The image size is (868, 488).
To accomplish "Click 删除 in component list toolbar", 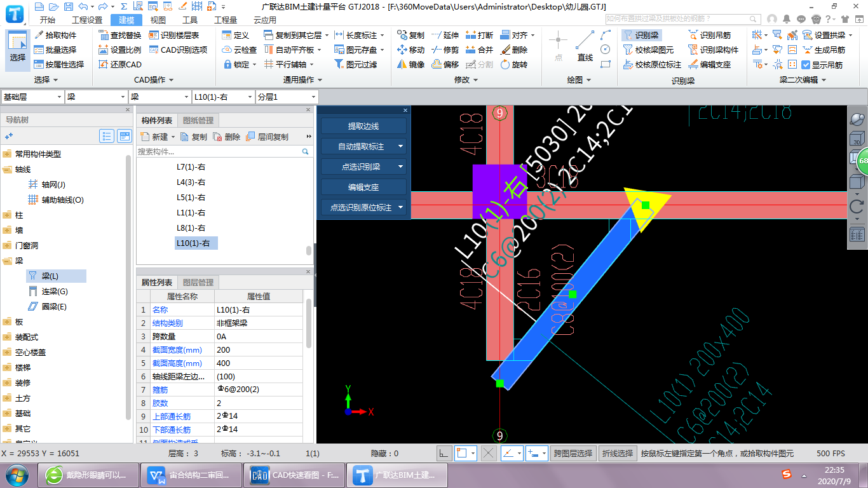I will [x=227, y=137].
